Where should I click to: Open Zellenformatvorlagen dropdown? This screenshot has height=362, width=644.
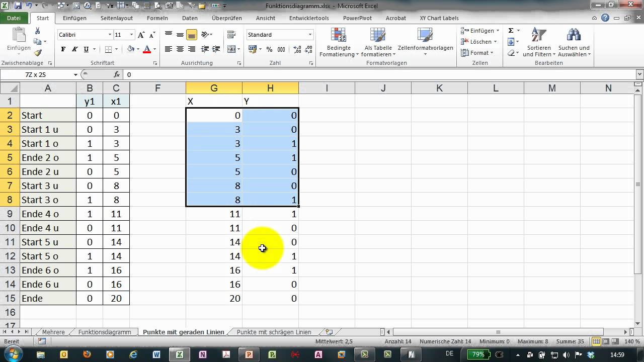[425, 42]
